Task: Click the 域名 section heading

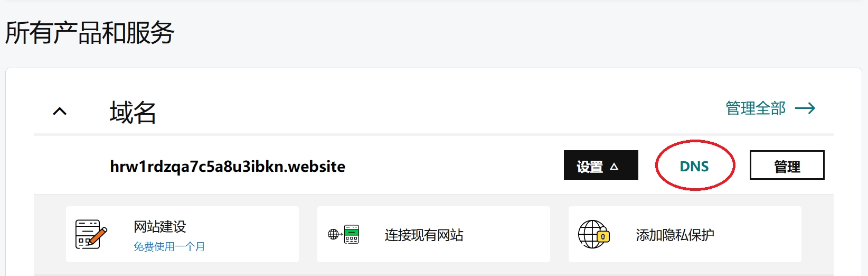Action: tap(133, 112)
